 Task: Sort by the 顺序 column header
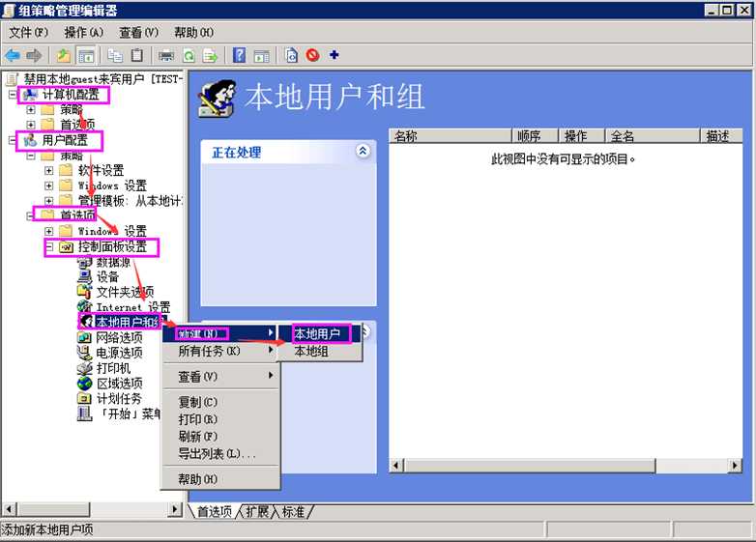coord(535,136)
